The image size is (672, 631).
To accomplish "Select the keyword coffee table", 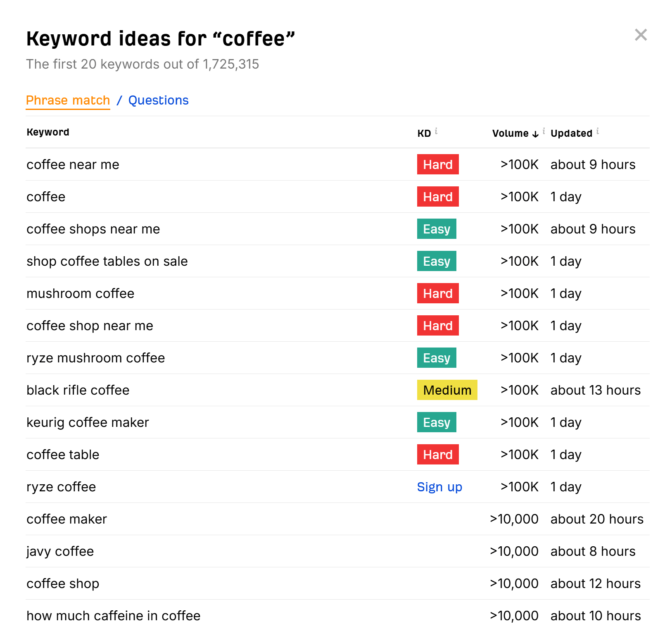I will click(63, 454).
